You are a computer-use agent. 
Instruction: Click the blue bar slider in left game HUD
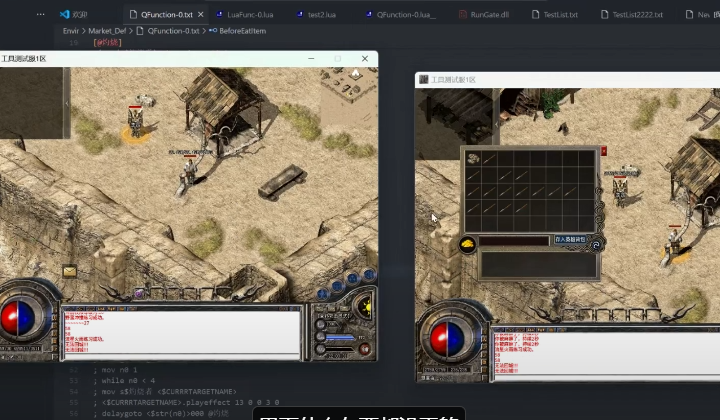(342, 338)
